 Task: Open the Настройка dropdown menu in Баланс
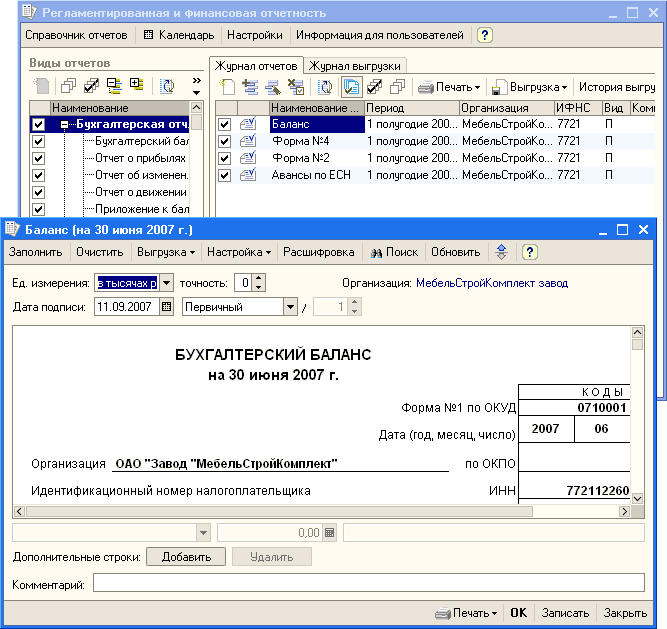pyautogui.click(x=241, y=253)
